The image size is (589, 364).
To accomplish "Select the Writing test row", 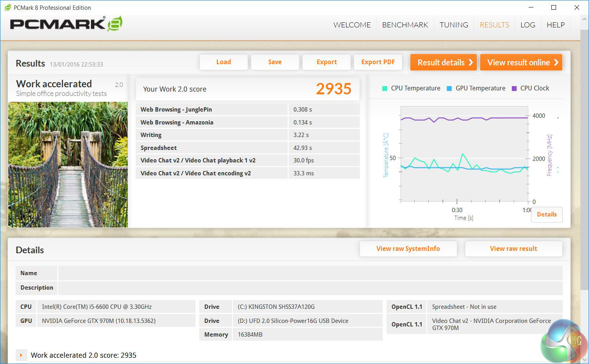I will click(x=248, y=135).
